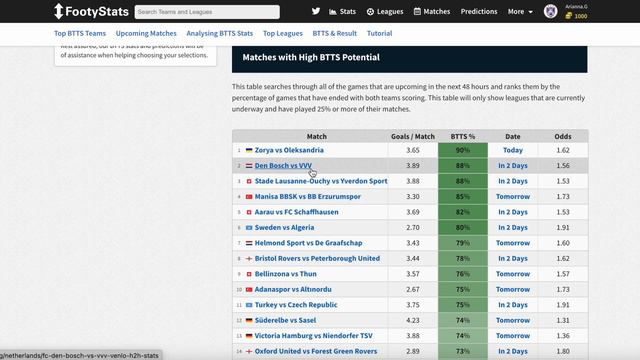Click the 1000 coins balance
This screenshot has width=640, height=360.
pos(580,16)
